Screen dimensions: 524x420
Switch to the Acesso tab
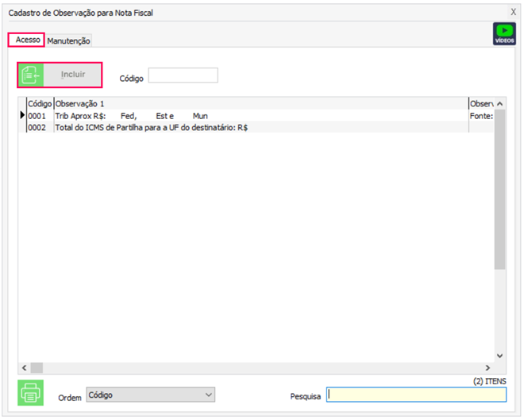[x=28, y=40]
